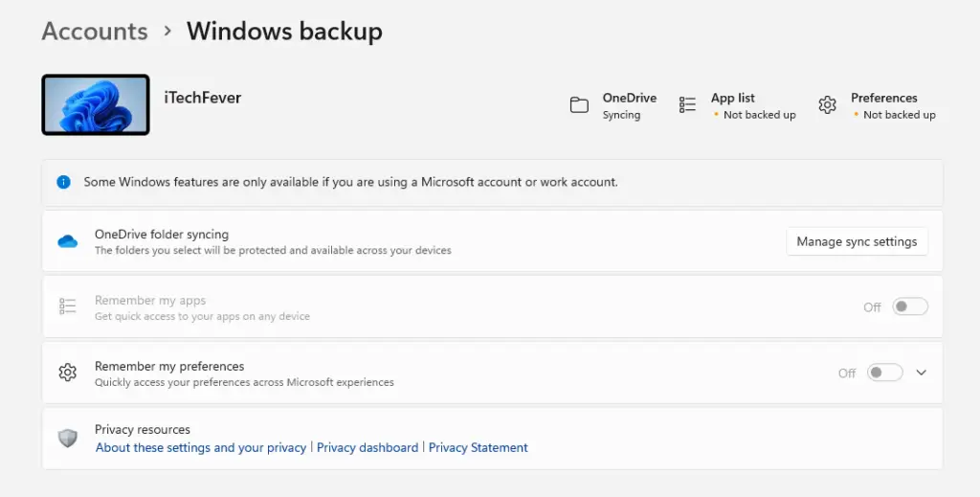Open the Privacy Statement link
Image resolution: width=980 pixels, height=497 pixels.
[479, 447]
